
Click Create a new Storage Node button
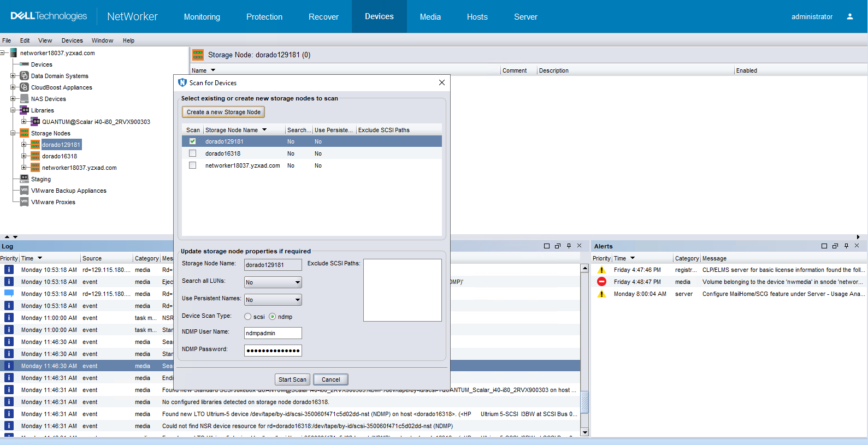[223, 112]
